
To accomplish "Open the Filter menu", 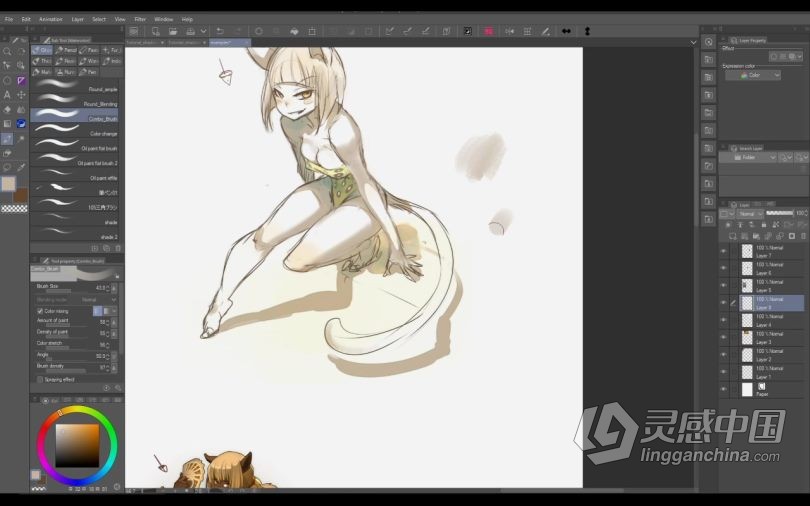I will tap(140, 19).
